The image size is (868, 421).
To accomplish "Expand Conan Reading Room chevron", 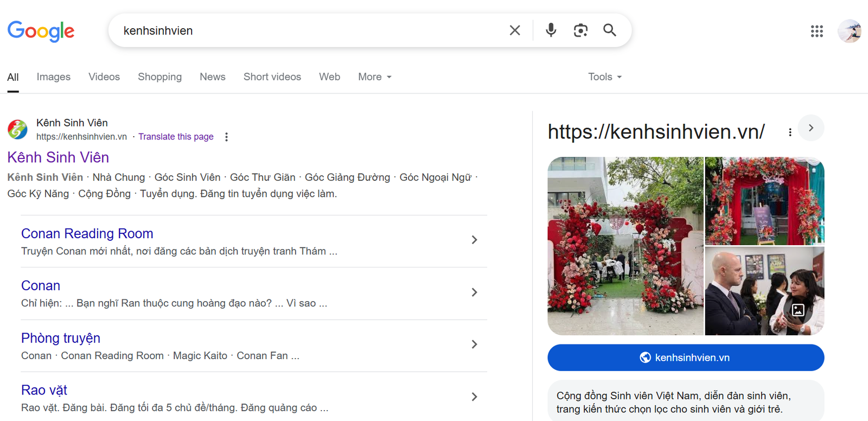I will (x=474, y=240).
